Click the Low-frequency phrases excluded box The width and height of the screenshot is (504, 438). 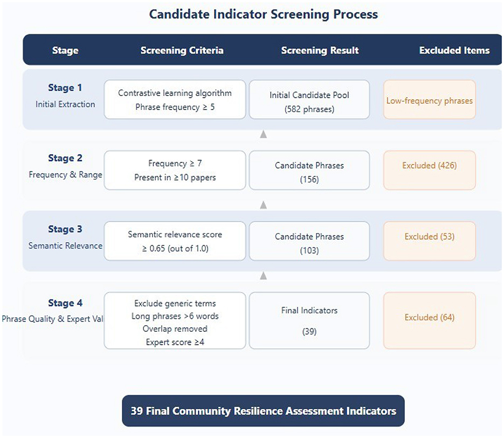[x=429, y=100]
